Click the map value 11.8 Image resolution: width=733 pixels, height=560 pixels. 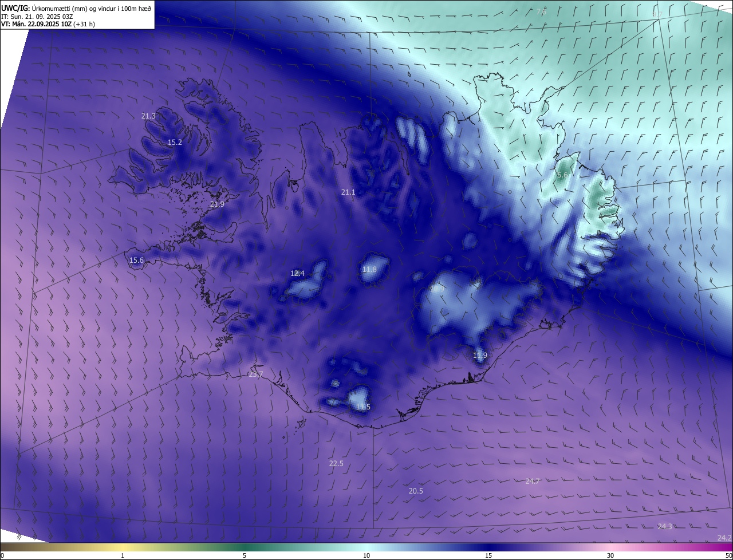pos(369,269)
